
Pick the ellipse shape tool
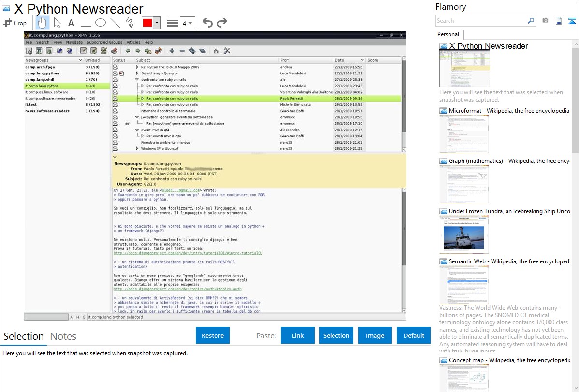[100, 23]
